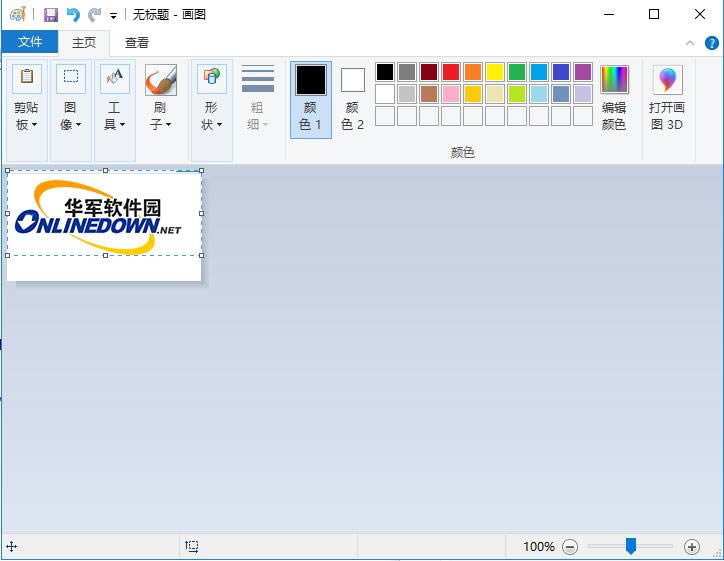Viewport: 724px width, 561px height.
Task: Pick the light yellow color swatch
Action: tap(495, 94)
